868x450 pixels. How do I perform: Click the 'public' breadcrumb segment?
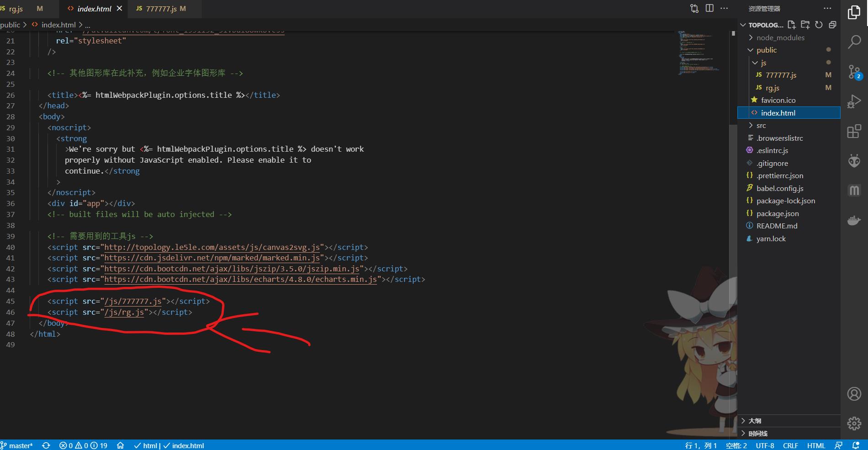[x=10, y=25]
